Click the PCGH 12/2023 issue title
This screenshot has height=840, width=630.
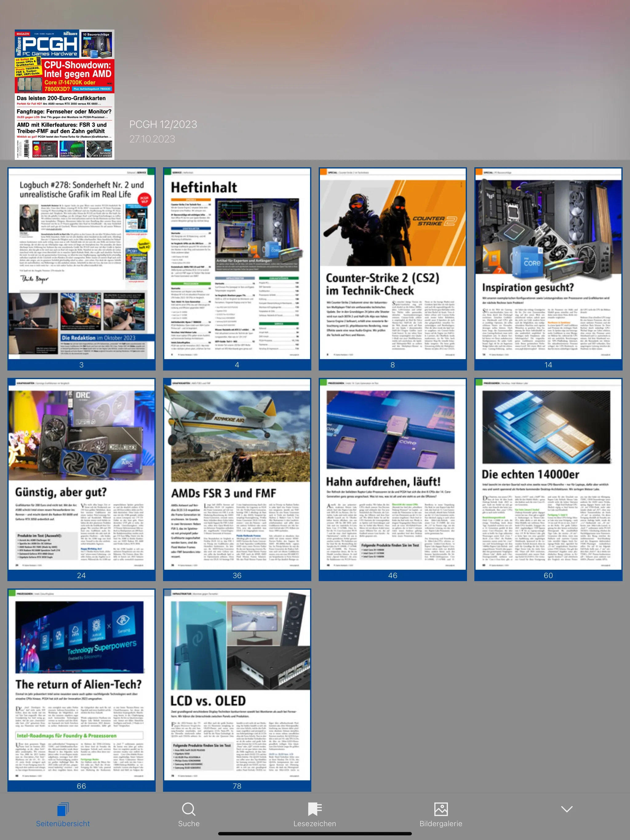tap(163, 124)
